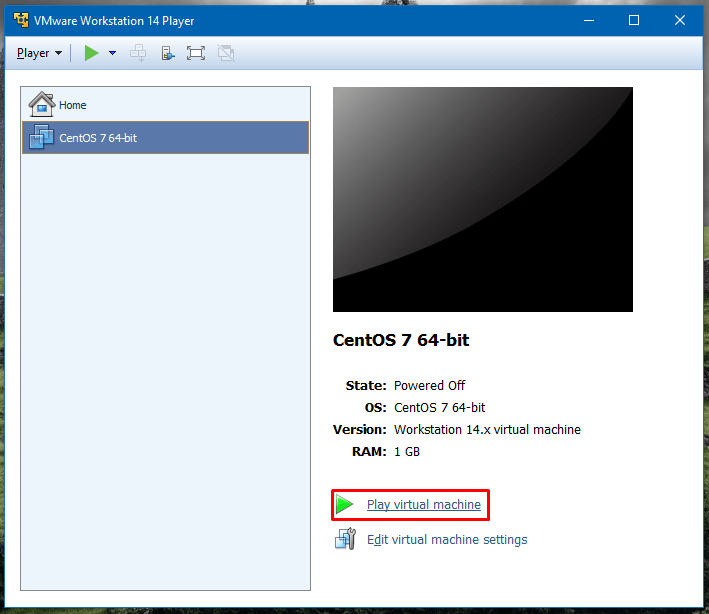Click the bold 'CentOS 7 64-bit' heading
Image resolution: width=709 pixels, height=614 pixels.
(401, 340)
